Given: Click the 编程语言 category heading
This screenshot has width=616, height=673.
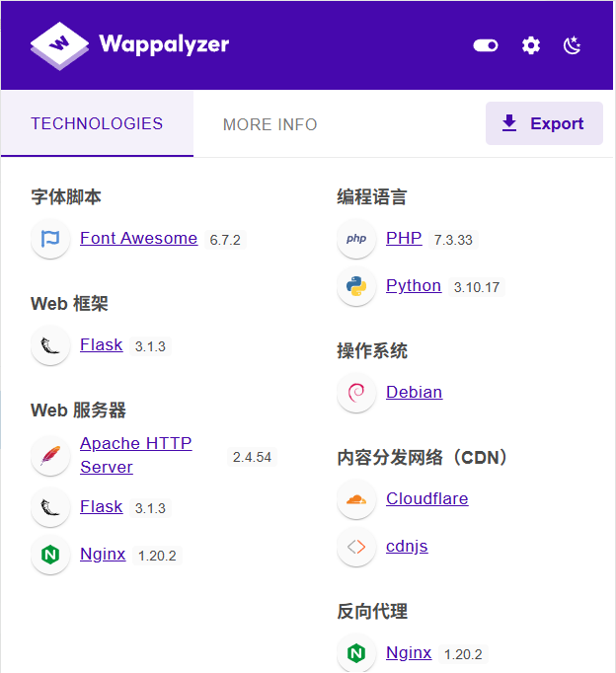Looking at the screenshot, I should 372,197.
